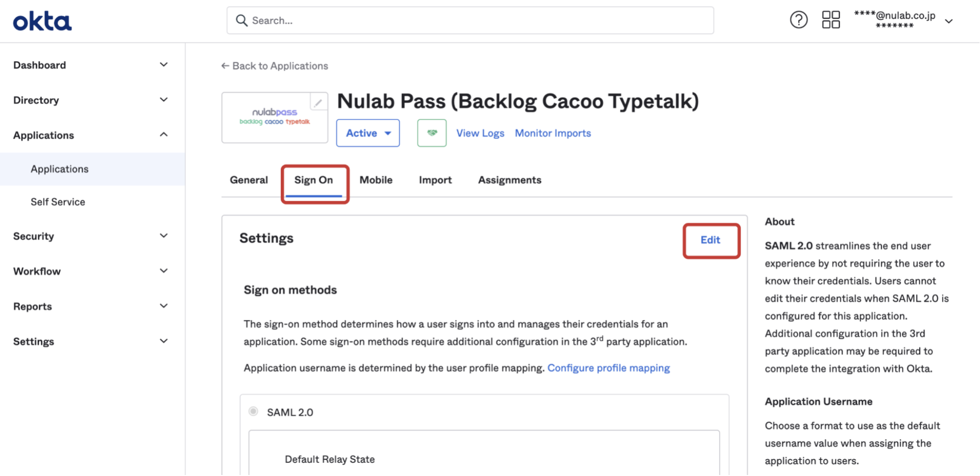Open the account dropdown chevron
The image size is (980, 476).
[x=949, y=21]
